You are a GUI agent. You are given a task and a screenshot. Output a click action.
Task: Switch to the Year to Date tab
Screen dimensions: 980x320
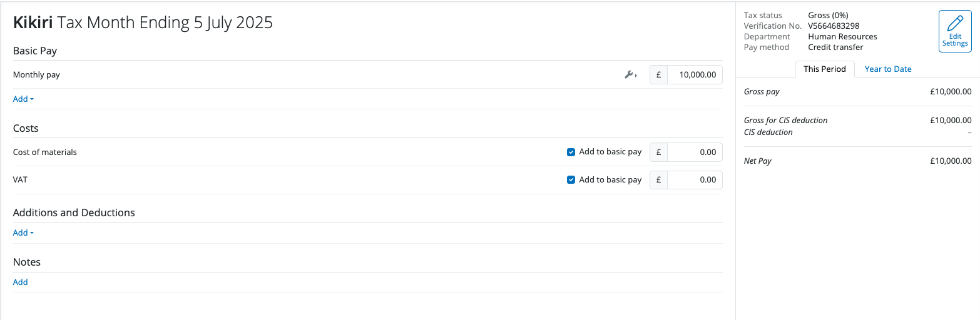[x=887, y=69]
